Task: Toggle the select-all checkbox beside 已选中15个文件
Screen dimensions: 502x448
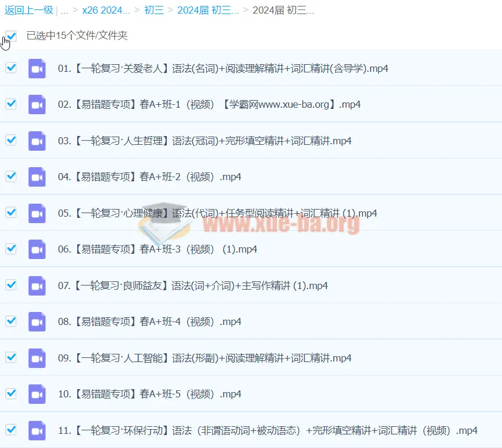Action: (11, 36)
